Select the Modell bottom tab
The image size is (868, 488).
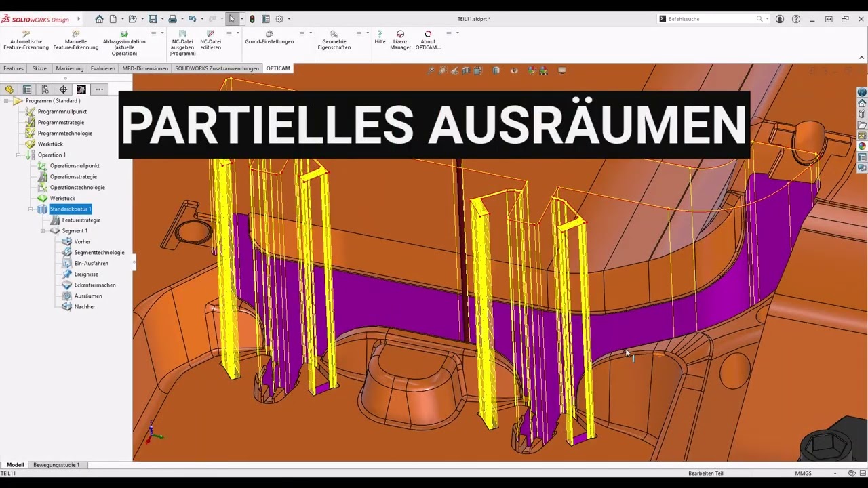pos(16,465)
